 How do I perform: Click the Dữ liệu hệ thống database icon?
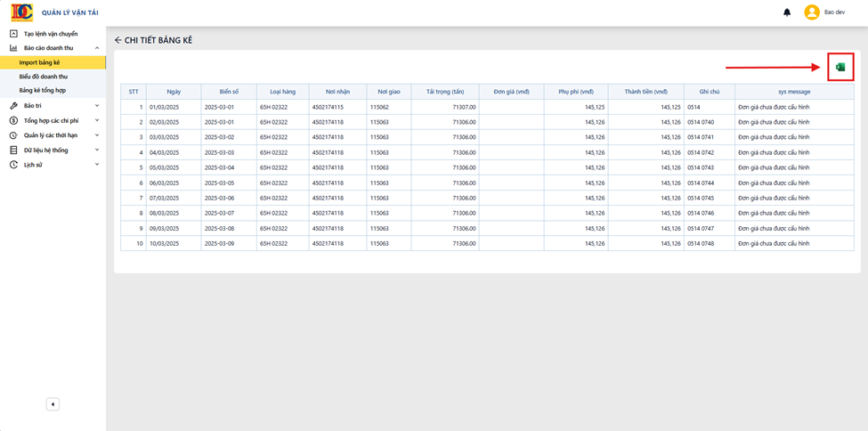[14, 150]
